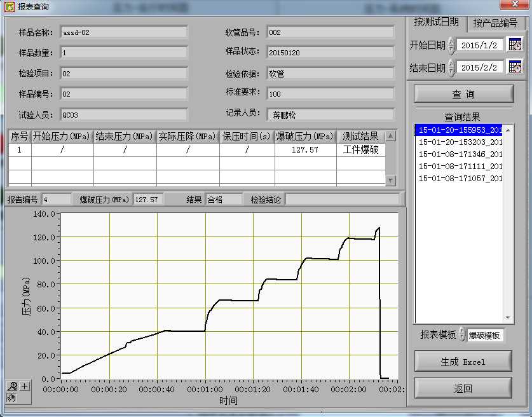The image size is (532, 417).
Task: Open calendar picker for 开始日期
Action: tap(515, 44)
